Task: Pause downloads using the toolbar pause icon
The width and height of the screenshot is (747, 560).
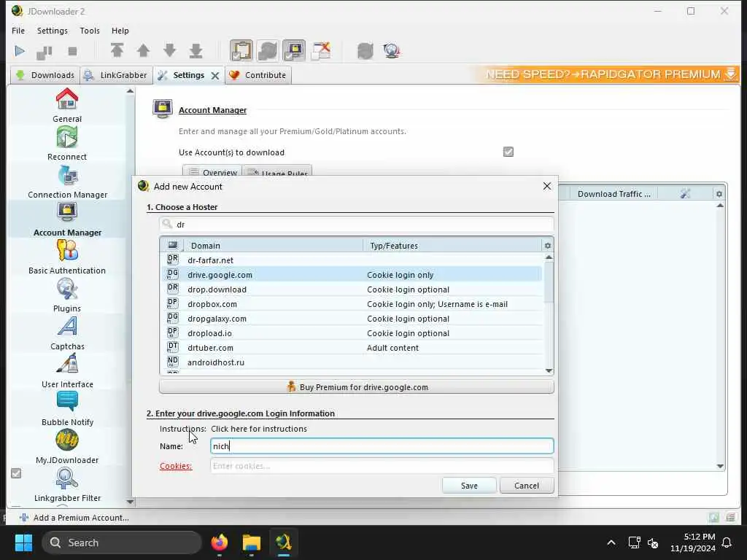Action: pyautogui.click(x=44, y=51)
